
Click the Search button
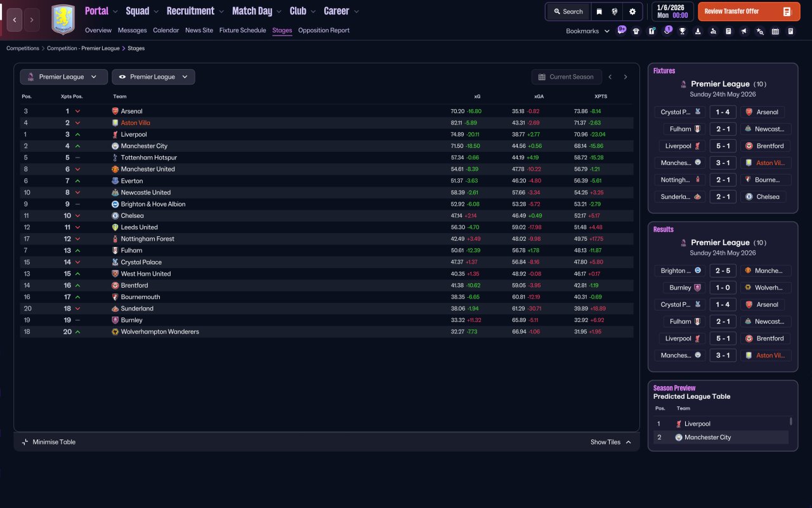point(568,11)
